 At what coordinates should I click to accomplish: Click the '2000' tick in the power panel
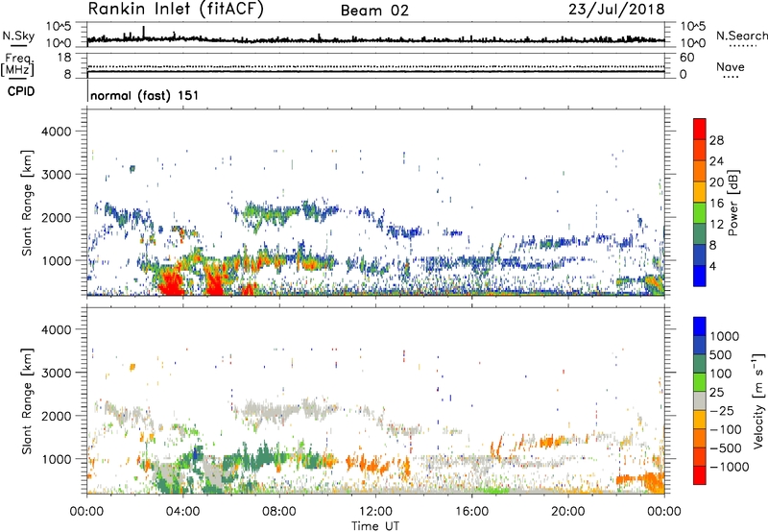(x=56, y=217)
